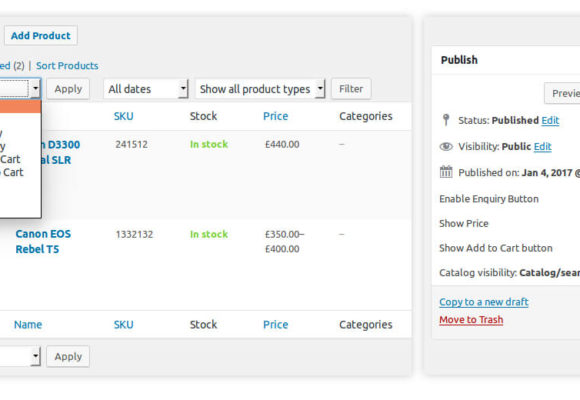Edit the Published status
The image size is (580, 400).
(x=550, y=120)
